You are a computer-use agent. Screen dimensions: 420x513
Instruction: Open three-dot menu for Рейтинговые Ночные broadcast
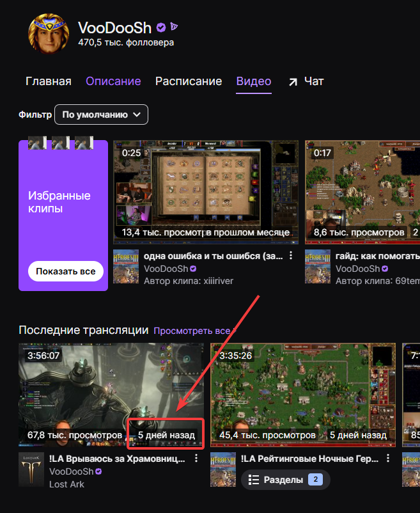click(388, 459)
